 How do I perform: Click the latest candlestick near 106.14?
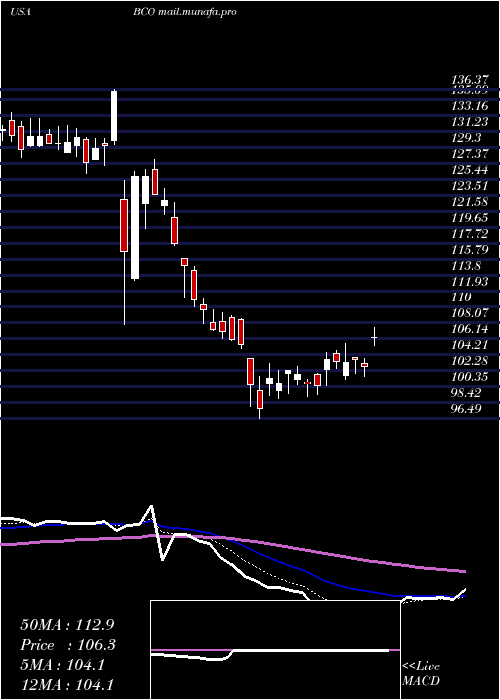375,337
